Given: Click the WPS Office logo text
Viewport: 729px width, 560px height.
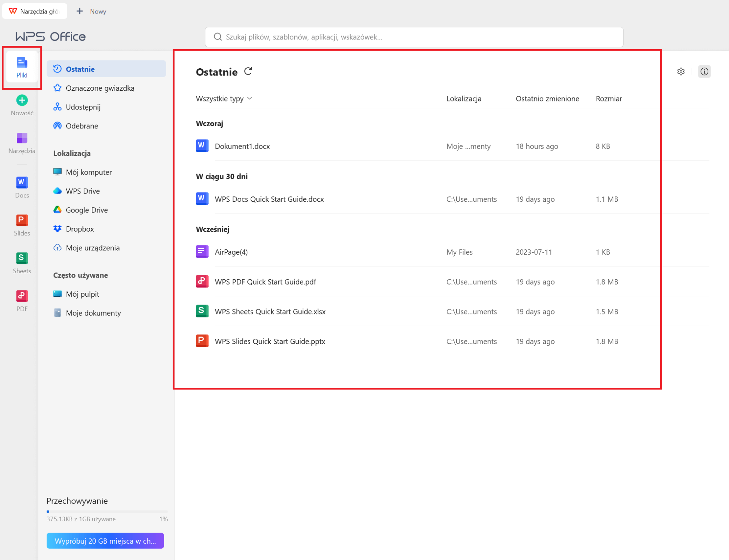Looking at the screenshot, I should click(x=51, y=36).
